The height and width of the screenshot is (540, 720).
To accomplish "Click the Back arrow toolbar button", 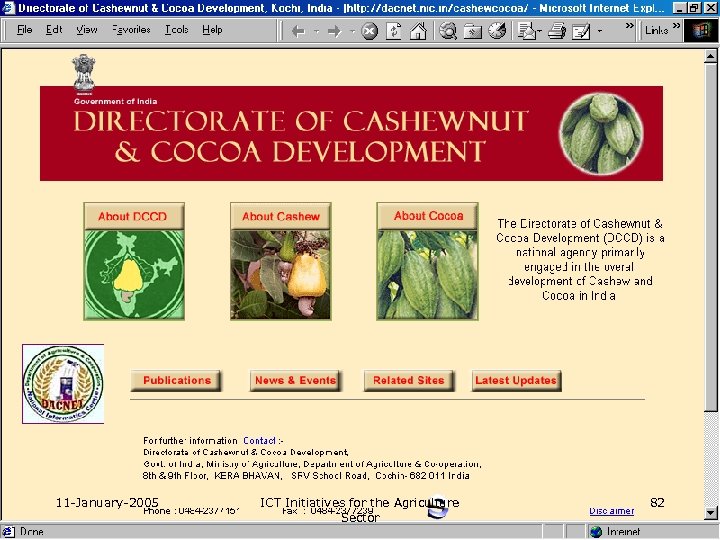I will tap(298, 31).
